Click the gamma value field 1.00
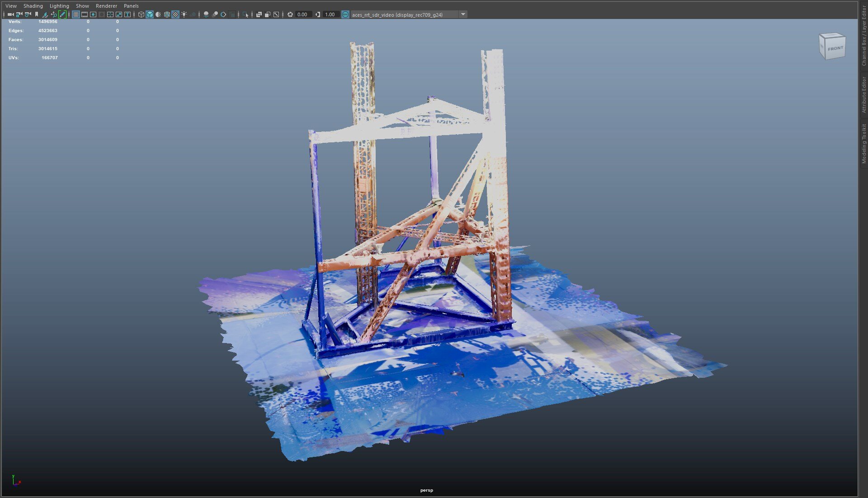Screen dimensions: 868x498 [330, 14]
